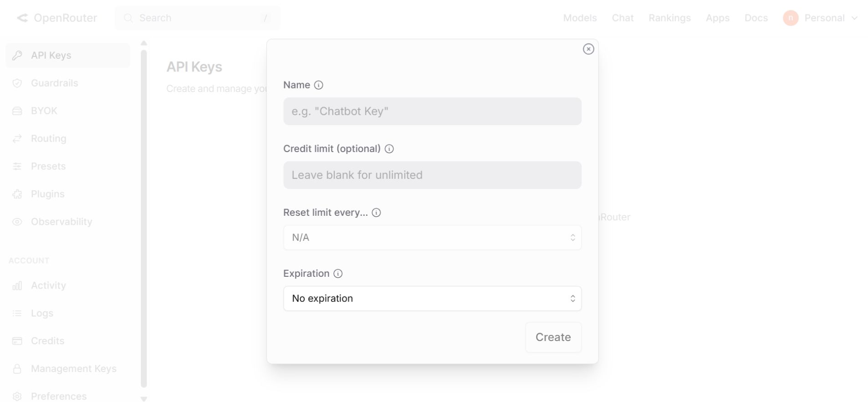Go to Models in top navigation

(580, 18)
